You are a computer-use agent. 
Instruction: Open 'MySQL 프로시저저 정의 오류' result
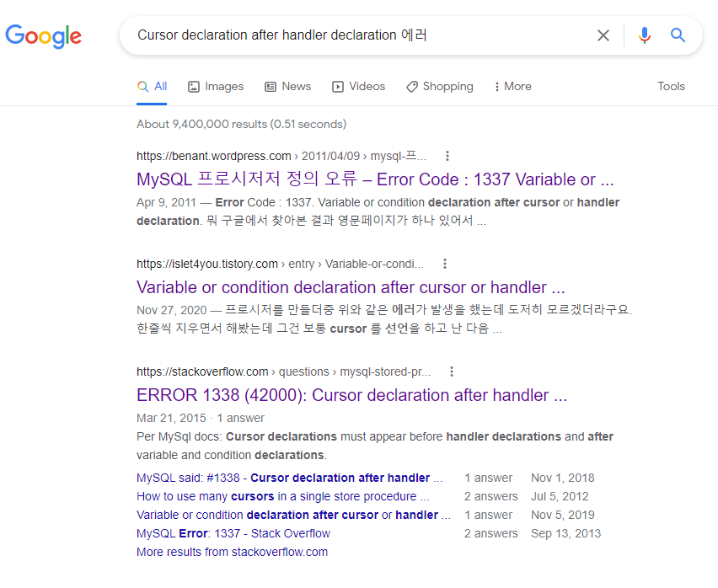(x=375, y=179)
